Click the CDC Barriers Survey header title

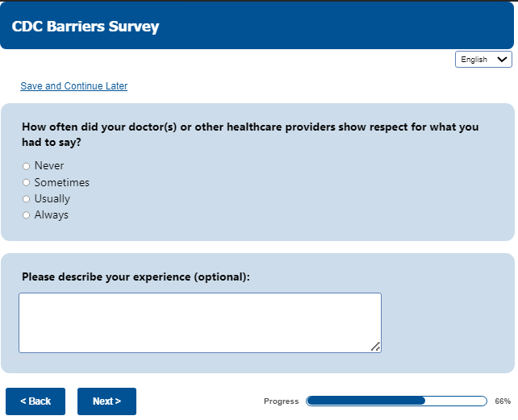tap(86, 27)
